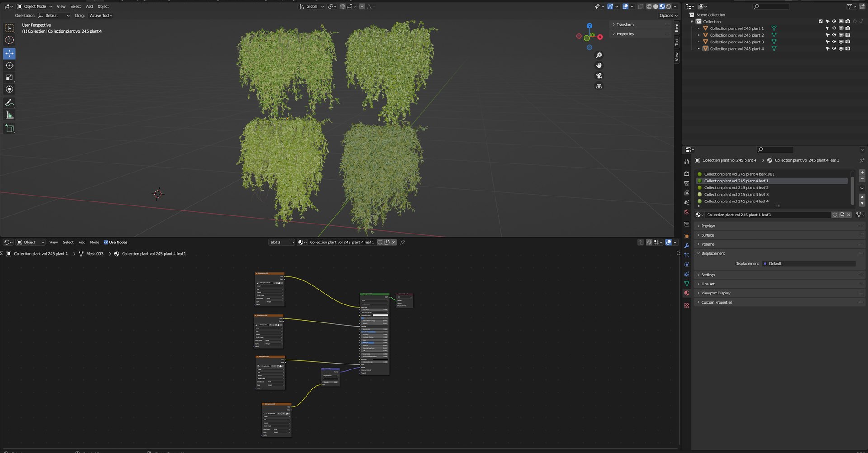Click the pan view hand icon
The height and width of the screenshot is (453, 868).
tap(599, 65)
